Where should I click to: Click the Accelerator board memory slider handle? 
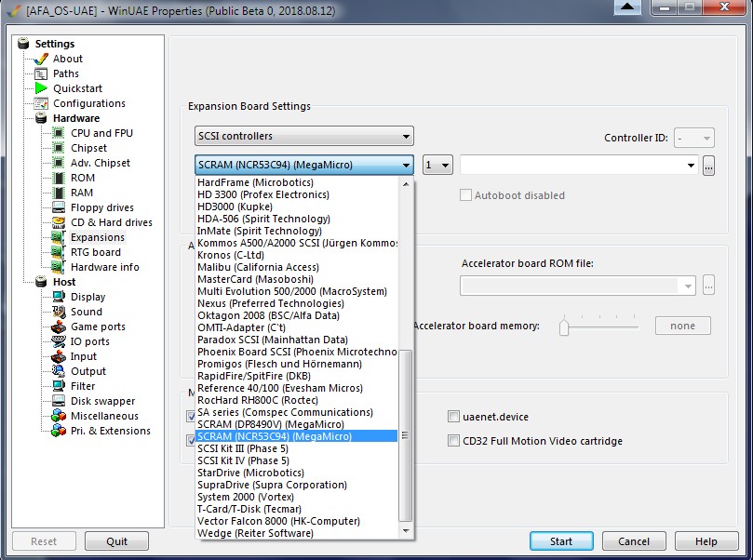pos(563,327)
